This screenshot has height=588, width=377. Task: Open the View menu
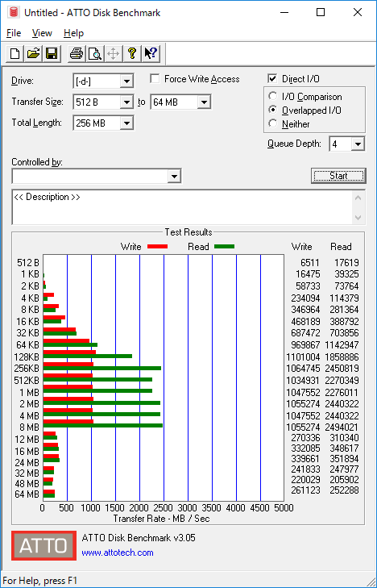point(42,33)
